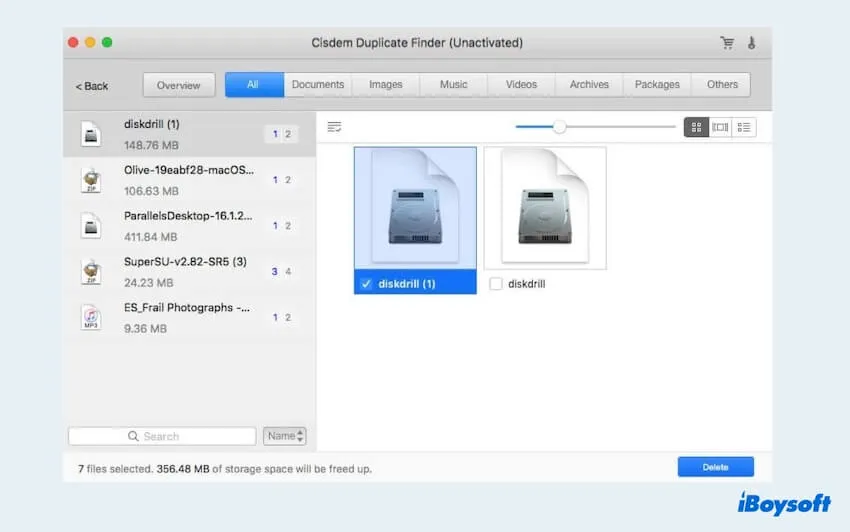Switch to detailed list view
Screen dimensions: 850x532
pyautogui.click(x=744, y=127)
